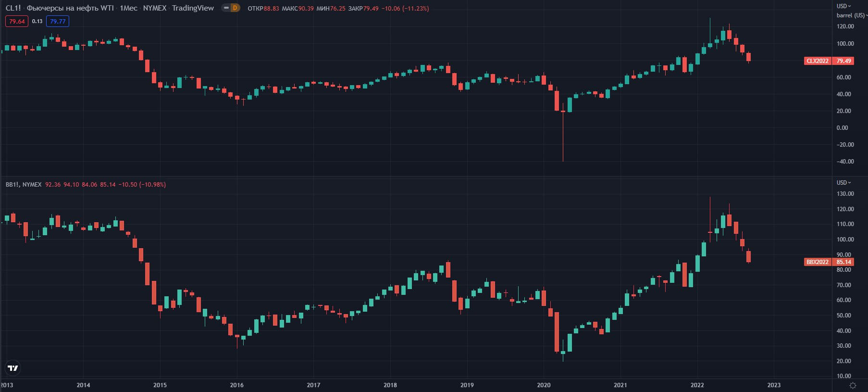Click the 2014 label on time axis
The image size is (868, 392).
(83, 385)
